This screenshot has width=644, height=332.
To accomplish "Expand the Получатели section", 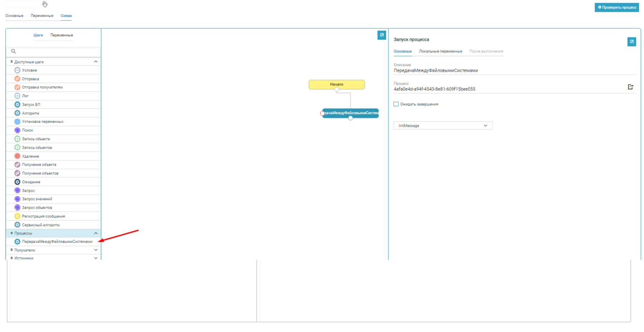I will click(x=95, y=250).
